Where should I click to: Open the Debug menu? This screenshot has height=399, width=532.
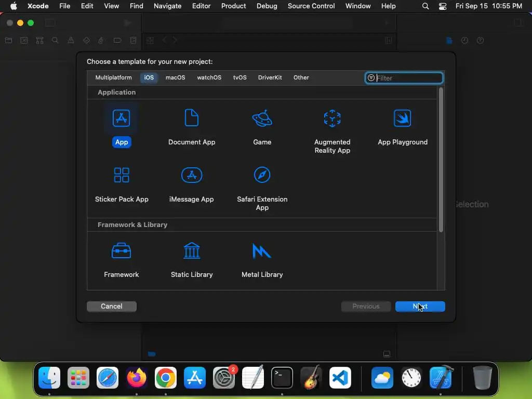(x=267, y=6)
